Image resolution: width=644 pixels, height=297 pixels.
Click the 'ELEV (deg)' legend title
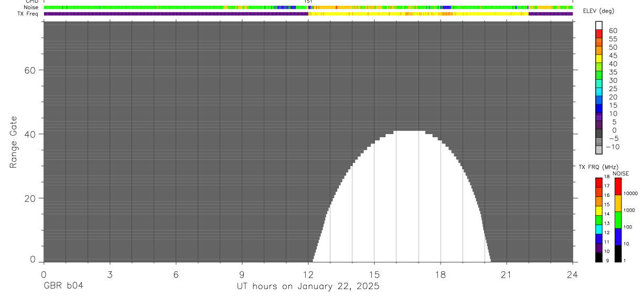(x=598, y=11)
